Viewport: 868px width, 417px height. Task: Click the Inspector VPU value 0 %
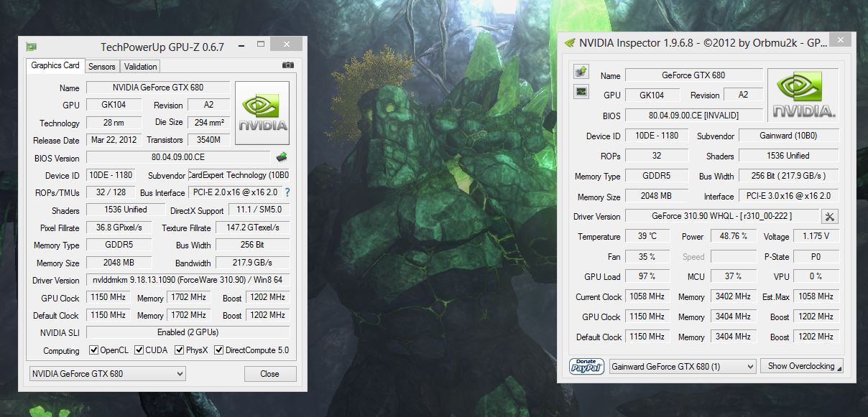point(816,276)
